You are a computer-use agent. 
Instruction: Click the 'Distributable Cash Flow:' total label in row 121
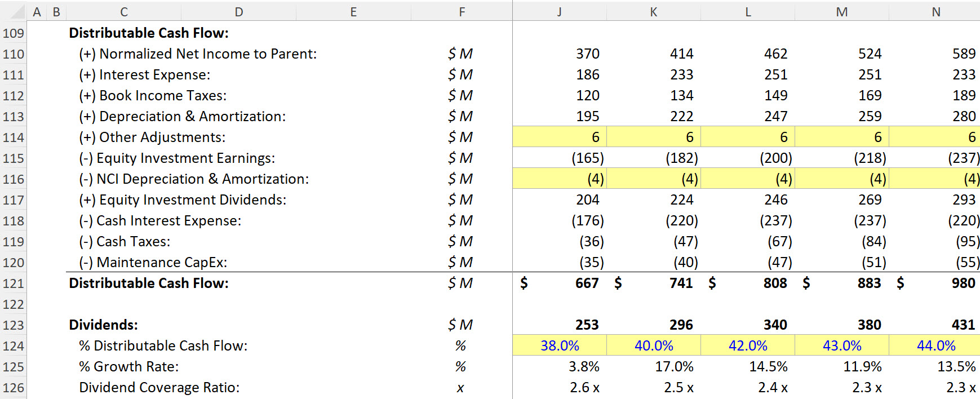tap(149, 283)
